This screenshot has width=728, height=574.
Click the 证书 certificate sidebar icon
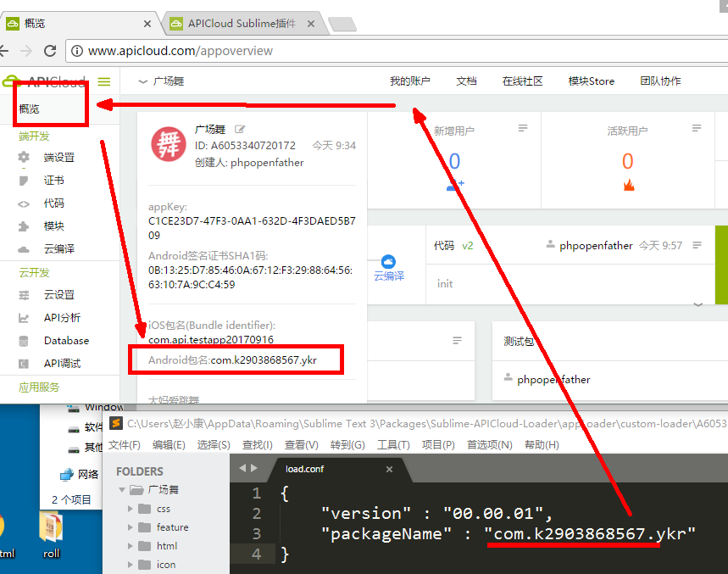pos(25,181)
